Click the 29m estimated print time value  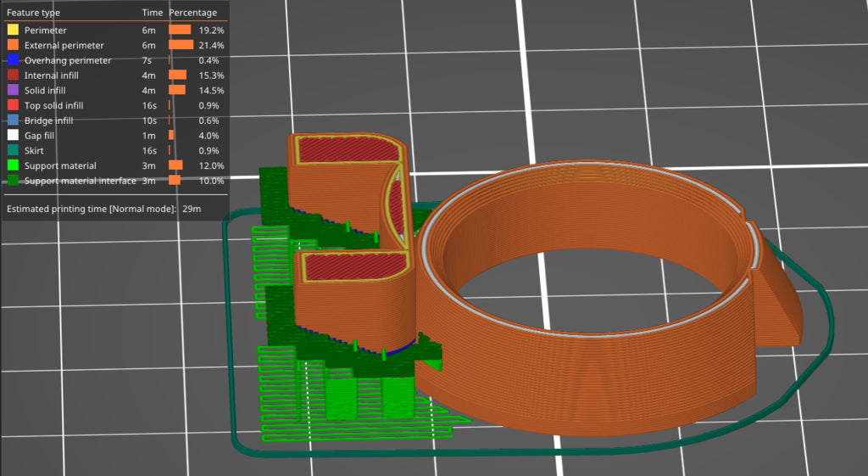tap(192, 209)
